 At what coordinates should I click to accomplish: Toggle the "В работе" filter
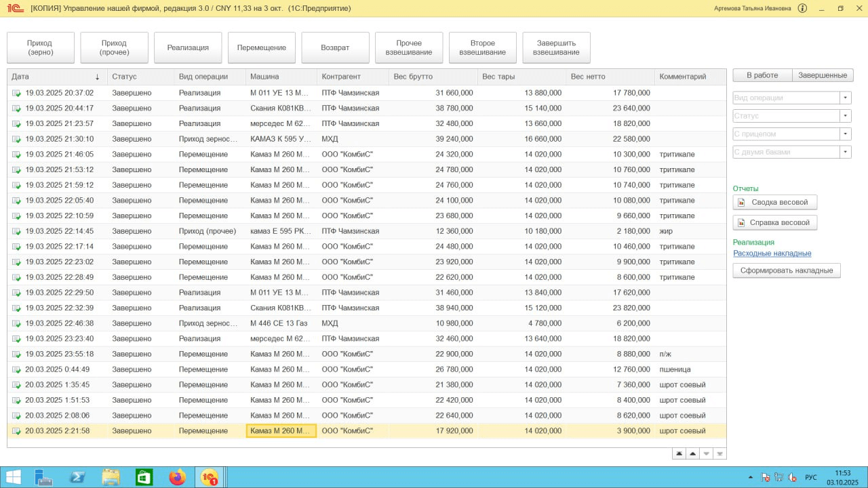tap(762, 75)
